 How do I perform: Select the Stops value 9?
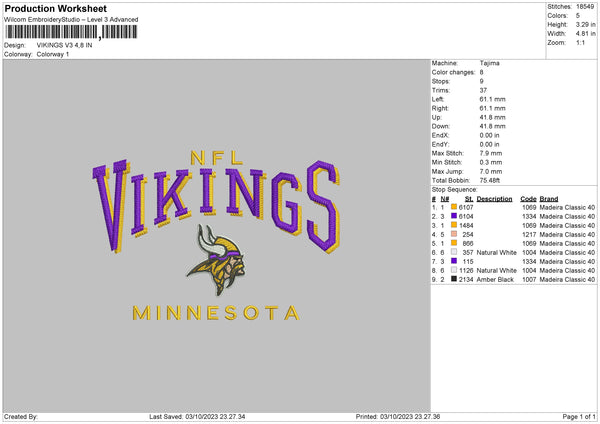pyautogui.click(x=481, y=81)
